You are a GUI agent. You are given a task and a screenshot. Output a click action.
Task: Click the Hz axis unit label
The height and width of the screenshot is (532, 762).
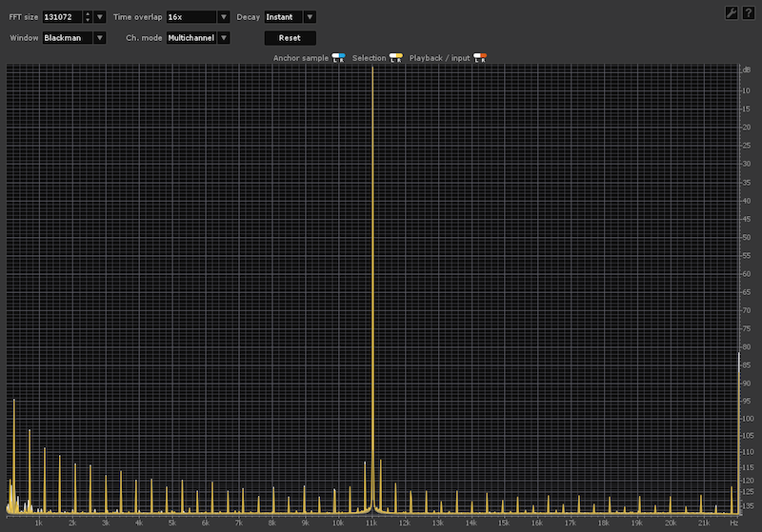tap(733, 522)
